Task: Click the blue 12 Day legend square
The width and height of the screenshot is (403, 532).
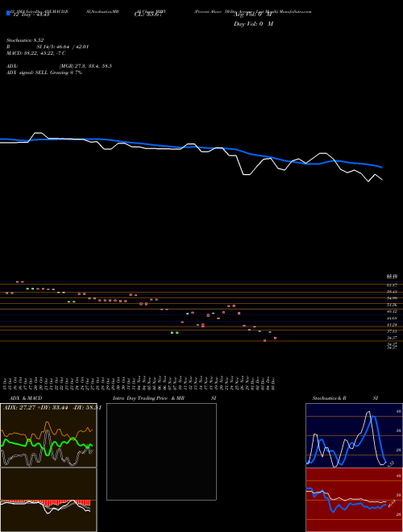Action: 8,13
